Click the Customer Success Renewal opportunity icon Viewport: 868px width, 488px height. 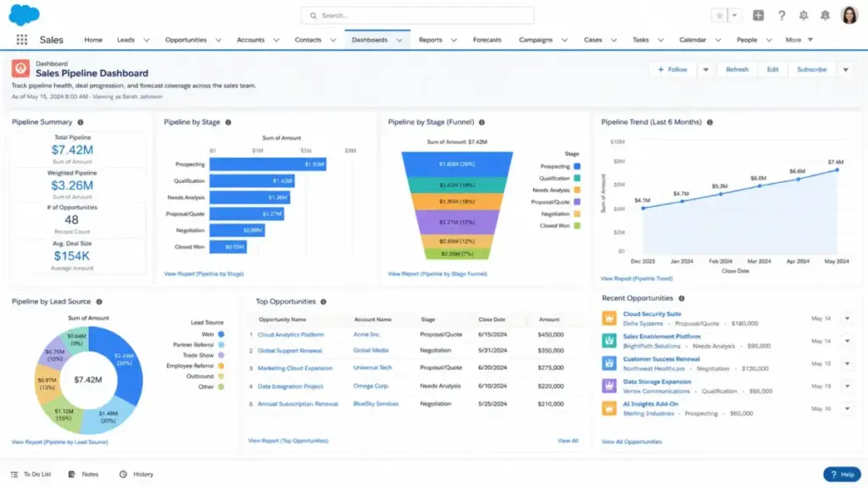pos(609,363)
